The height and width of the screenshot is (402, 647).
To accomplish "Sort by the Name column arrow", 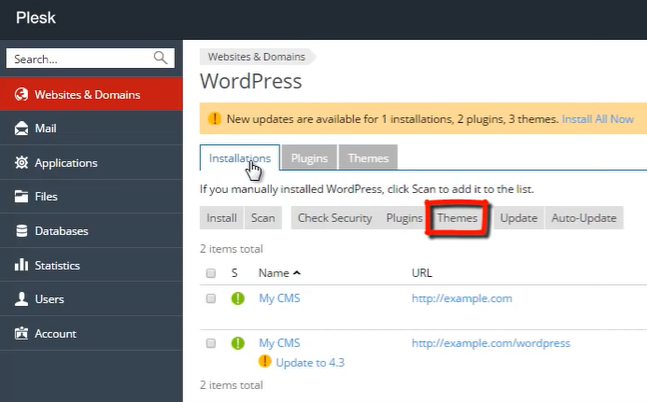I will click(x=297, y=273).
